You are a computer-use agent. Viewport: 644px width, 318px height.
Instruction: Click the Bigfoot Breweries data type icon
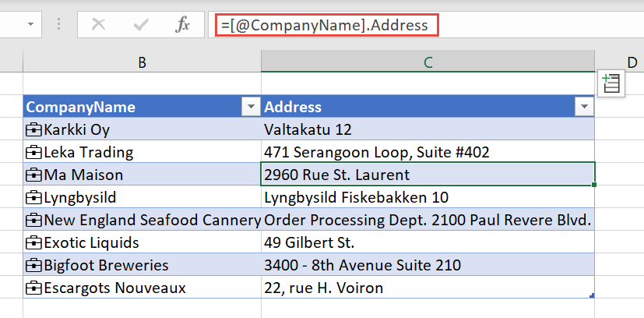[34, 265]
